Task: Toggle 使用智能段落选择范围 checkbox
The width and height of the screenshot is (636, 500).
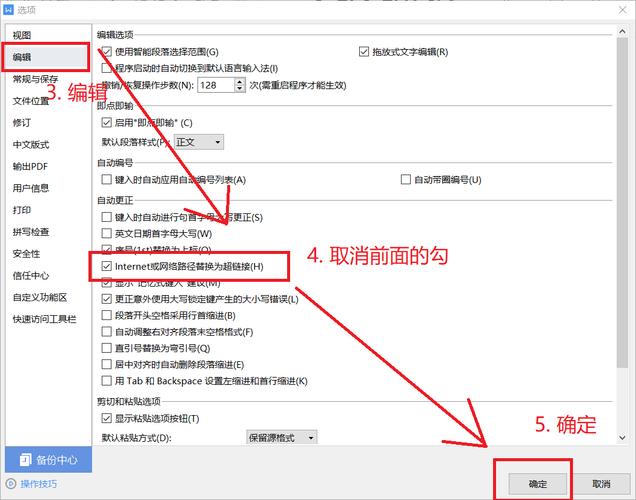Action: [107, 51]
